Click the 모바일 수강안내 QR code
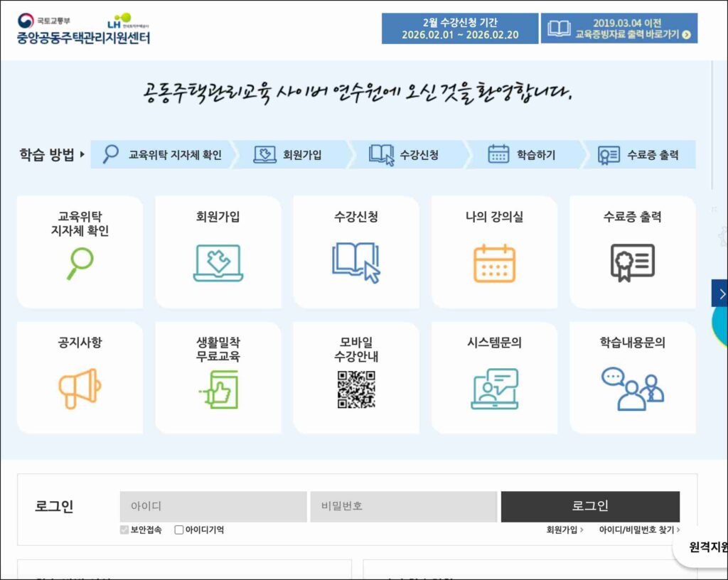The height and width of the screenshot is (580, 728). [355, 390]
